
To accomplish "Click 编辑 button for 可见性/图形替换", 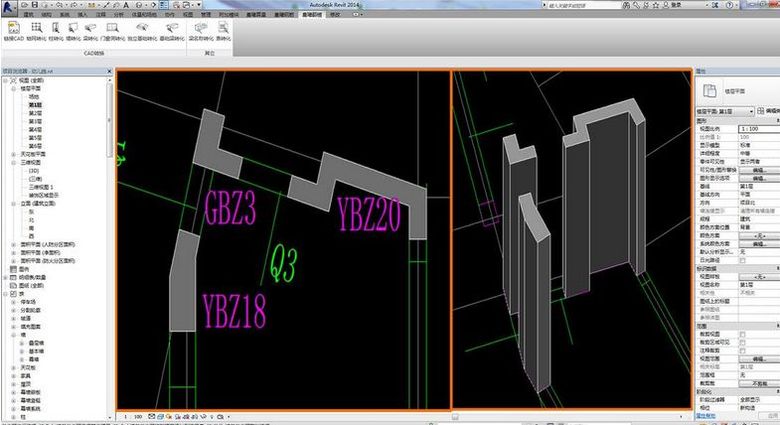I will click(758, 170).
